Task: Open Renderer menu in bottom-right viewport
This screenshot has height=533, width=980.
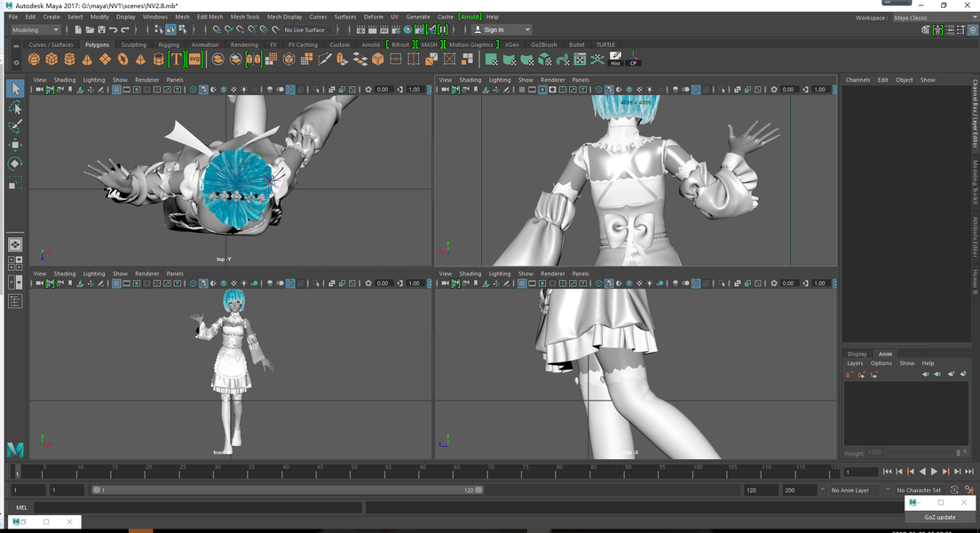Action: click(x=552, y=274)
